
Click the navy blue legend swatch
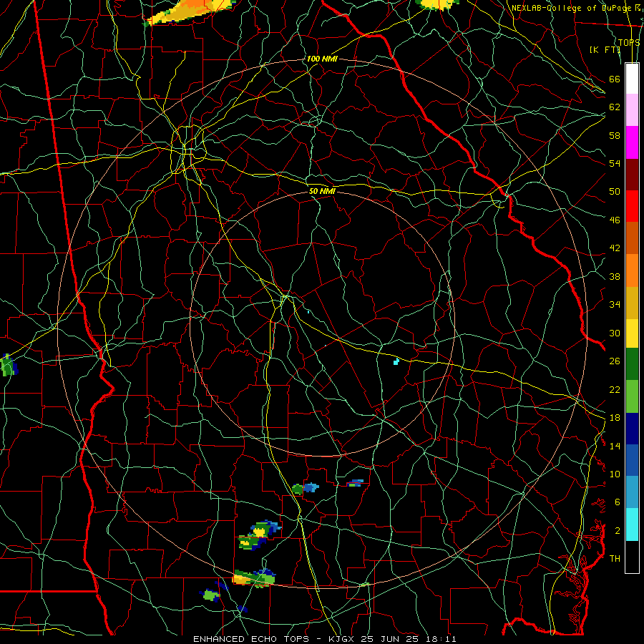pos(632,429)
